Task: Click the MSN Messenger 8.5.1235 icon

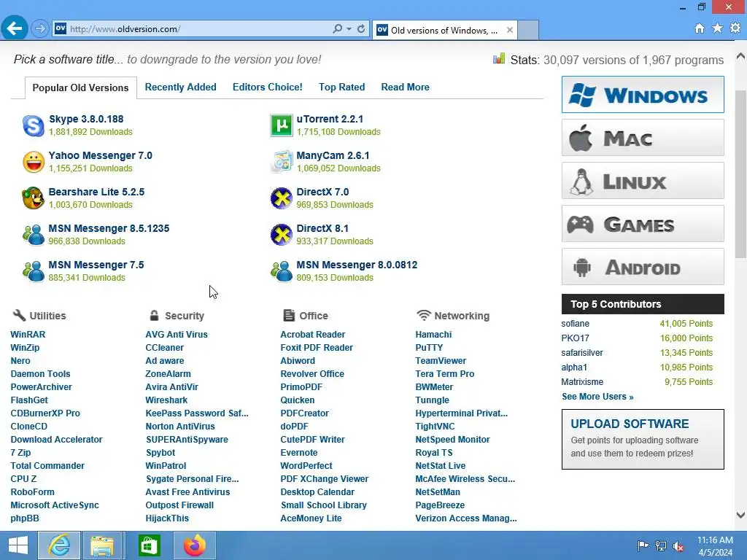Action: pos(34,235)
